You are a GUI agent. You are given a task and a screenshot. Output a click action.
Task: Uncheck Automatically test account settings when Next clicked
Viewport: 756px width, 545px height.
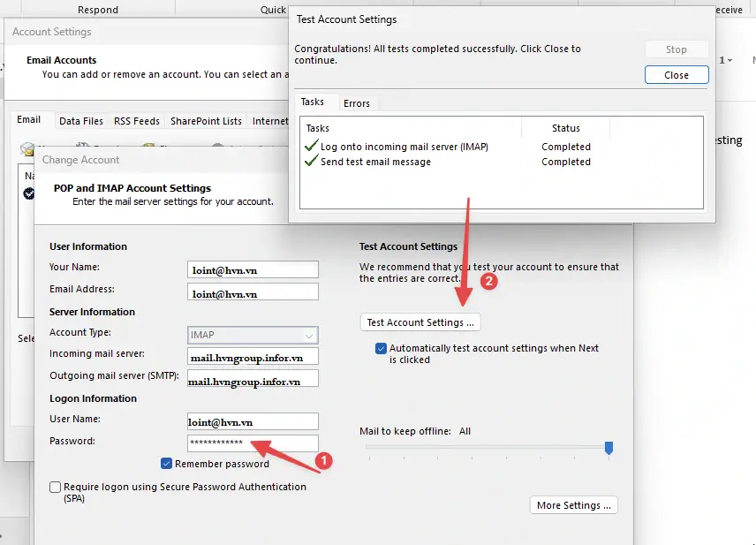(381, 348)
